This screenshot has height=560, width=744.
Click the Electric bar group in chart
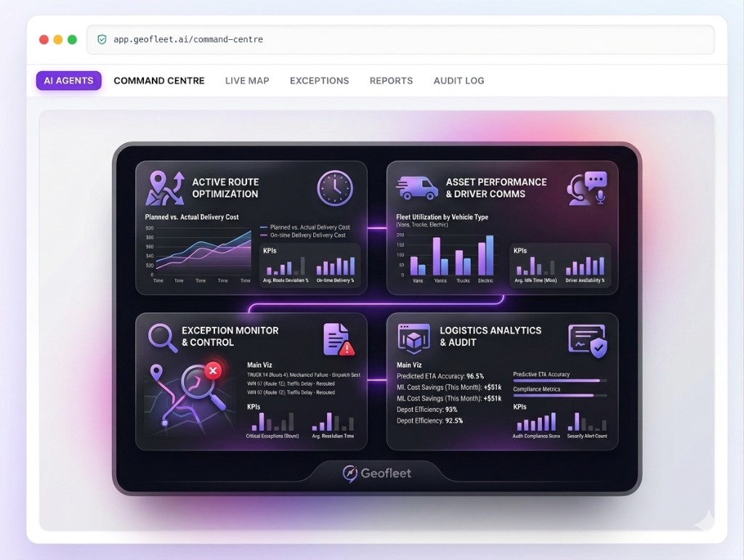(x=485, y=255)
